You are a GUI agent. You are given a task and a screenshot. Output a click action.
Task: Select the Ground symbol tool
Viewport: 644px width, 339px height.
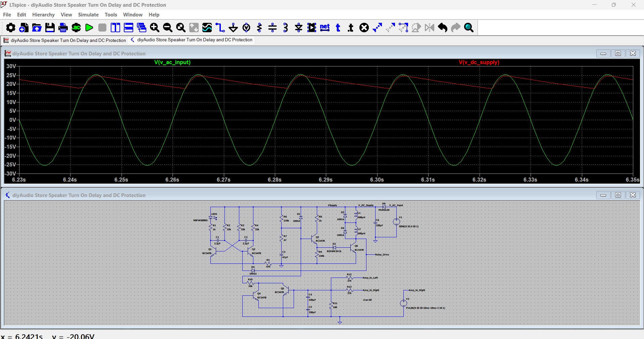(233, 28)
